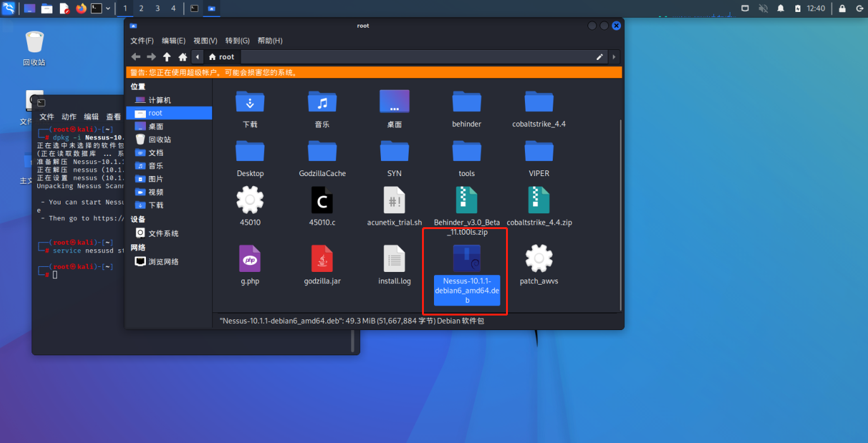
Task: Select the install.log file
Action: tap(394, 259)
